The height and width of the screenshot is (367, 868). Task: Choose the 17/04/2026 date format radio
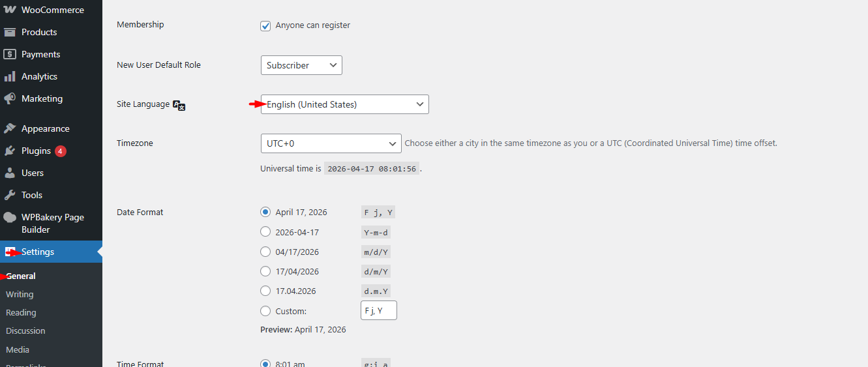(265, 271)
